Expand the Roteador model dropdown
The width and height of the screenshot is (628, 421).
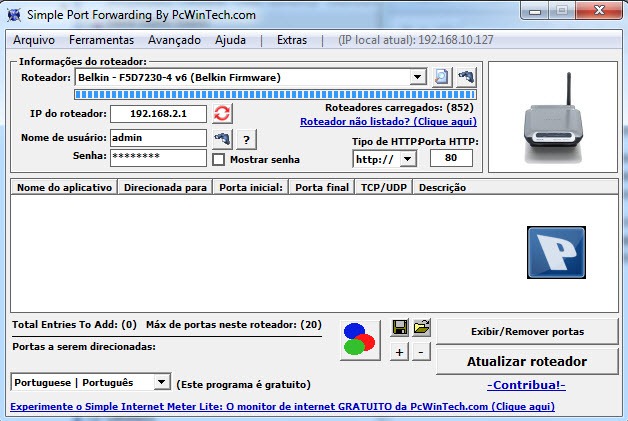[x=418, y=77]
